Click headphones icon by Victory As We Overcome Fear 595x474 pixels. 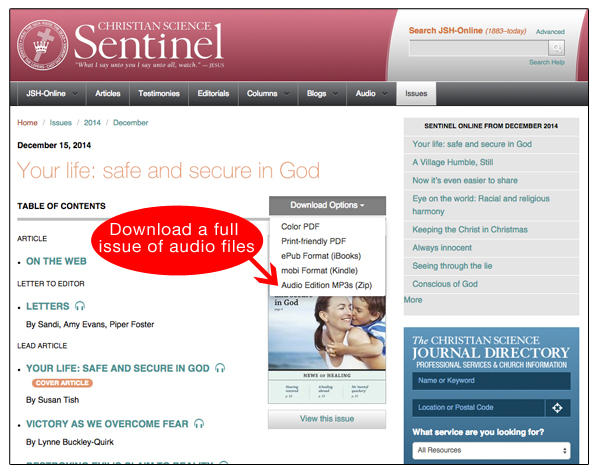[x=199, y=424]
